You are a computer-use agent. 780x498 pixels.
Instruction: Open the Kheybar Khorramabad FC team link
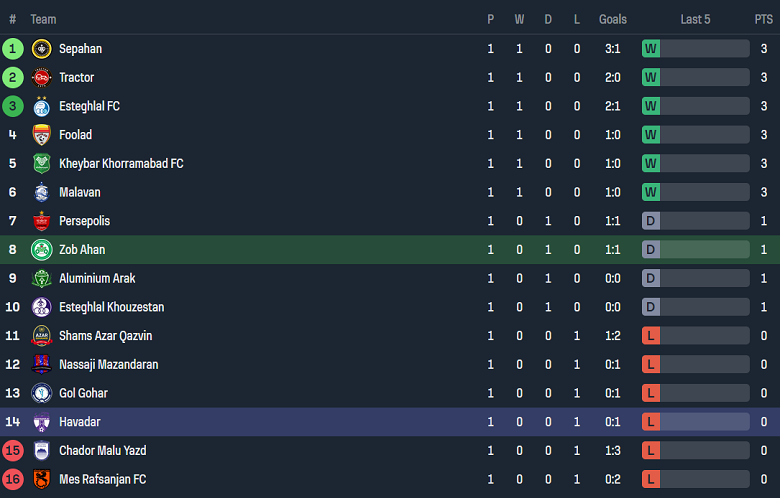[121, 164]
